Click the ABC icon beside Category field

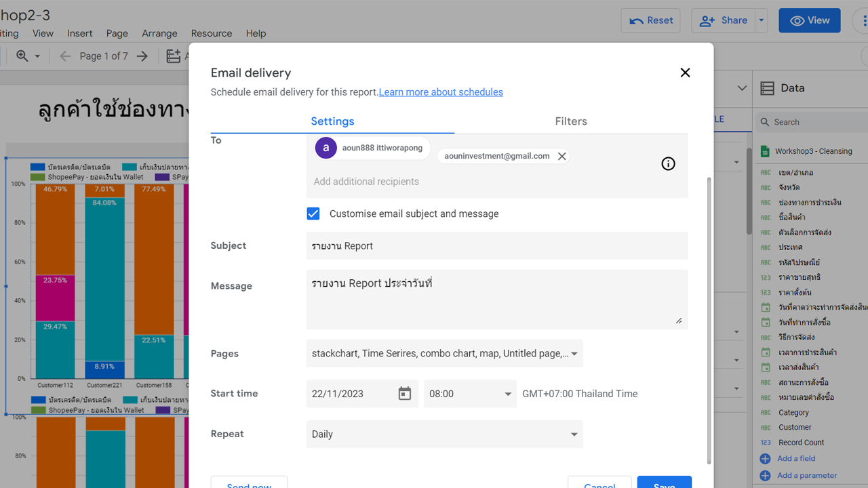[x=766, y=413]
